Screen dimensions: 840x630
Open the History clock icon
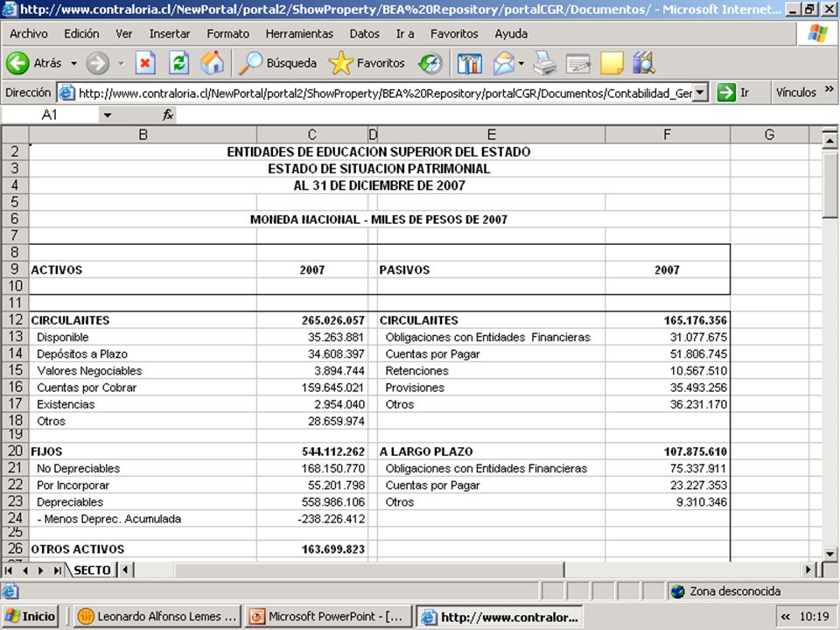pyautogui.click(x=430, y=63)
